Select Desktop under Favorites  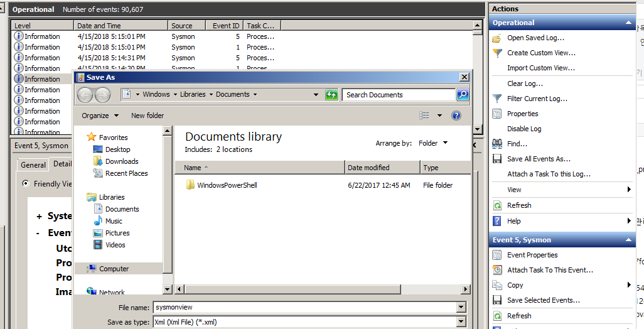(x=117, y=149)
